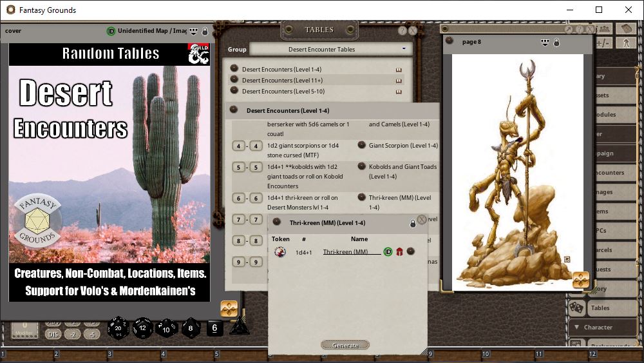Click the Thri-kreen token image
Screen dimensions: 644x363
click(280, 251)
